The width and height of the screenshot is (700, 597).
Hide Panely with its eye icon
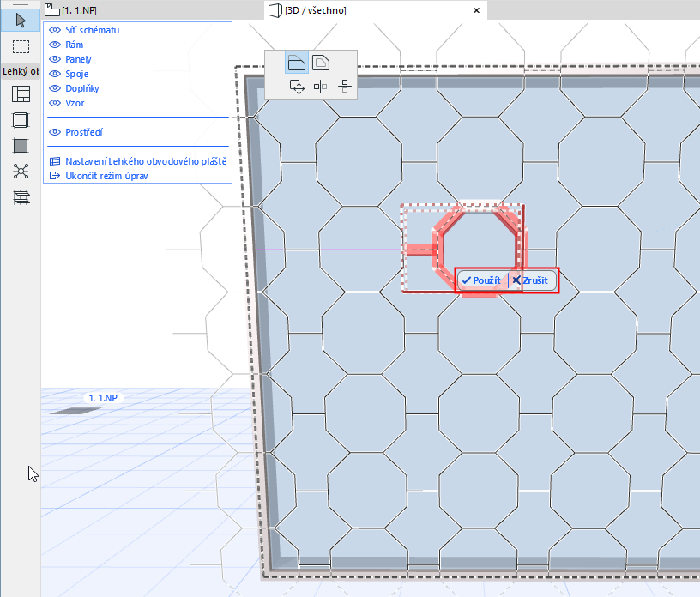(55, 59)
